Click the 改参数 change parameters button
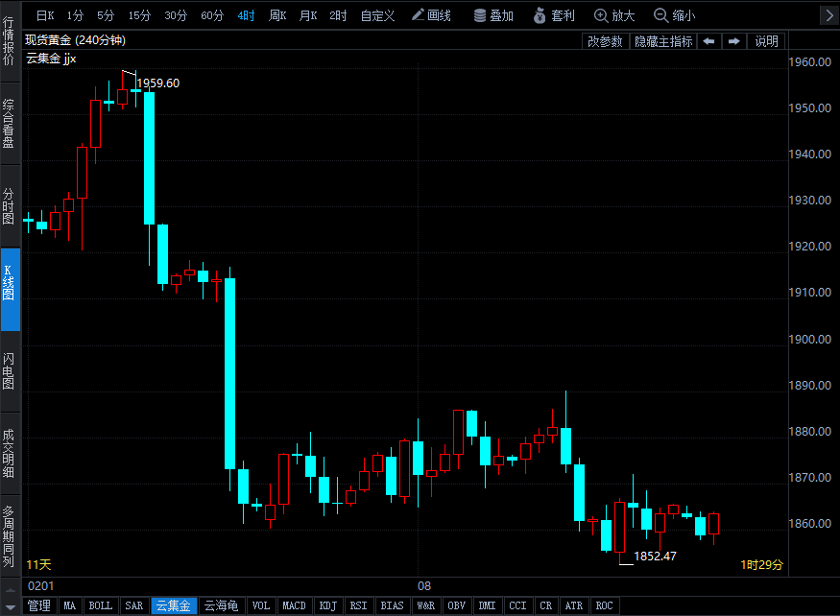 (605, 41)
